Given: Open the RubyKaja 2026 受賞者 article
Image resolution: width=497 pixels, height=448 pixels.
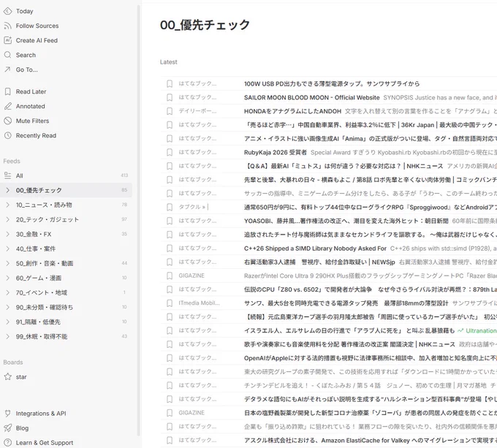Looking at the screenshot, I should 276,153.
